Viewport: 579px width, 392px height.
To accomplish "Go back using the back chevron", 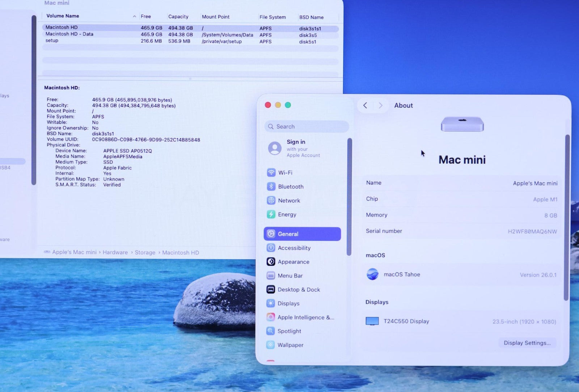I will click(365, 105).
